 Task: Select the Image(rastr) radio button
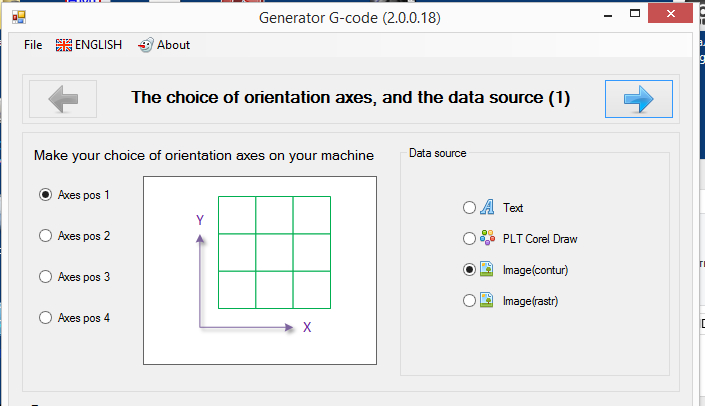pyautogui.click(x=470, y=300)
